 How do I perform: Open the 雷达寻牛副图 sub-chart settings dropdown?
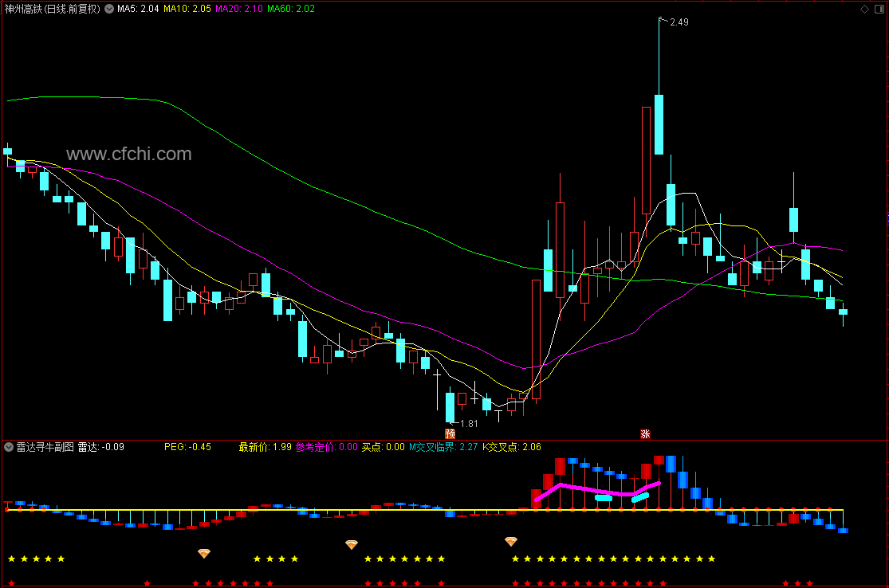[x=9, y=447]
